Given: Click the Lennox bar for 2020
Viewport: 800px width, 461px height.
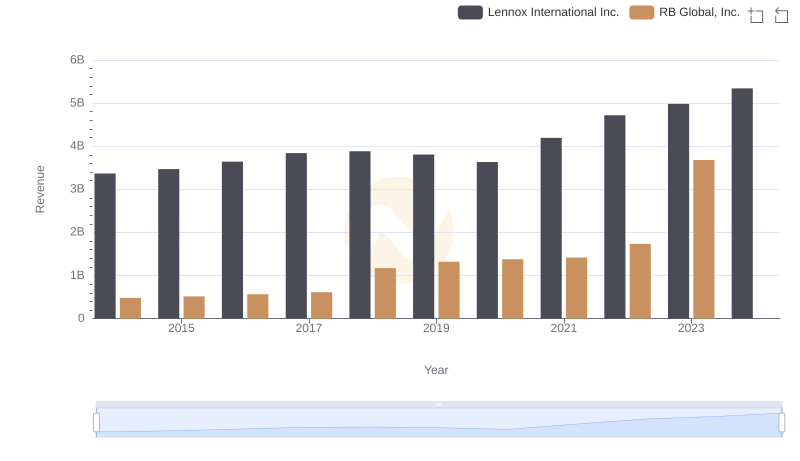Looking at the screenshot, I should pyautogui.click(x=487, y=240).
